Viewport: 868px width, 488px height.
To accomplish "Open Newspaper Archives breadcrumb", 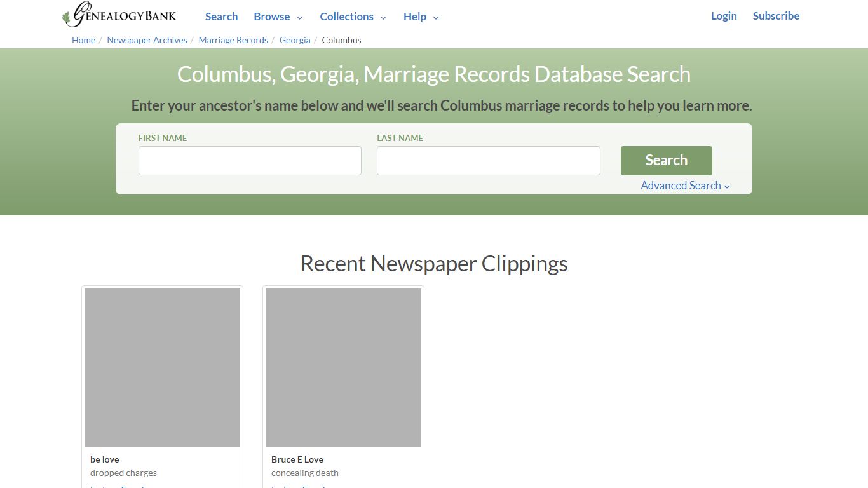I will tap(147, 40).
